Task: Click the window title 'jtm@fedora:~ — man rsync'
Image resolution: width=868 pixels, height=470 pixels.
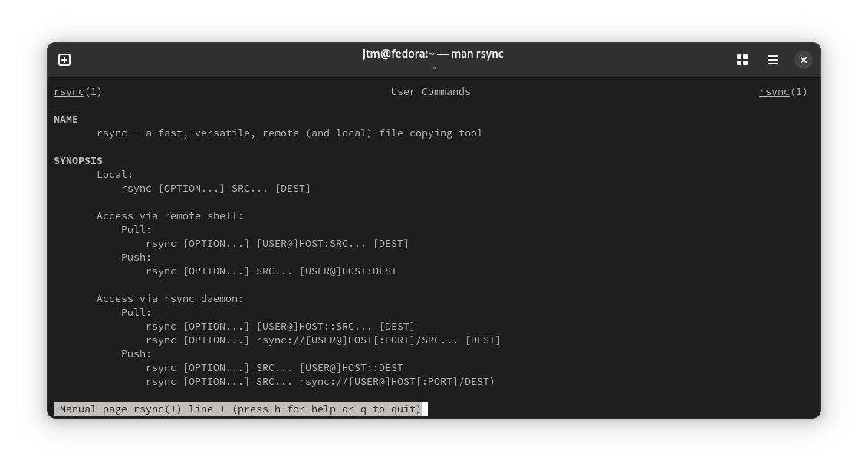Action: click(433, 54)
